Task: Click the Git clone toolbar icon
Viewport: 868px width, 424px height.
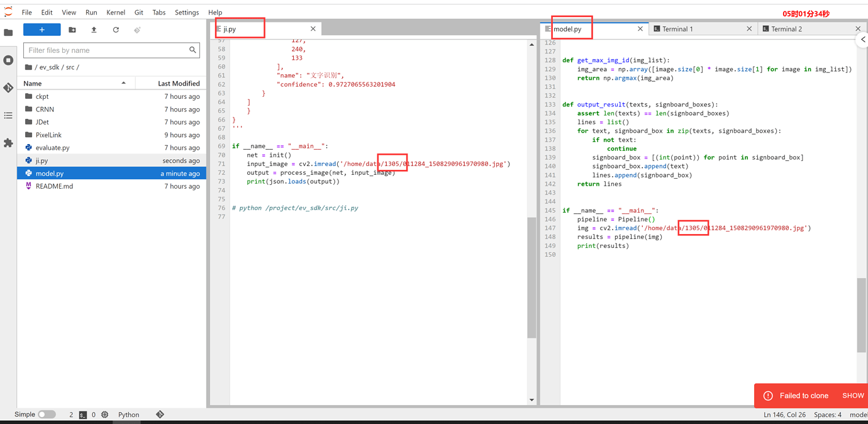Action: [137, 30]
